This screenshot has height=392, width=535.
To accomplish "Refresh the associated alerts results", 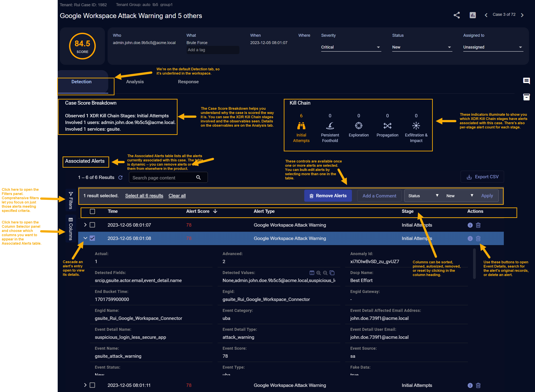I will tap(120, 177).
